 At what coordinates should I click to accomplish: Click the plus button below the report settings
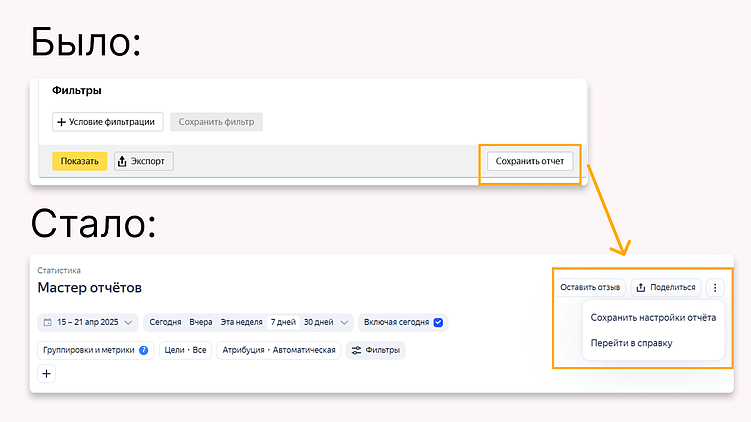pos(46,374)
